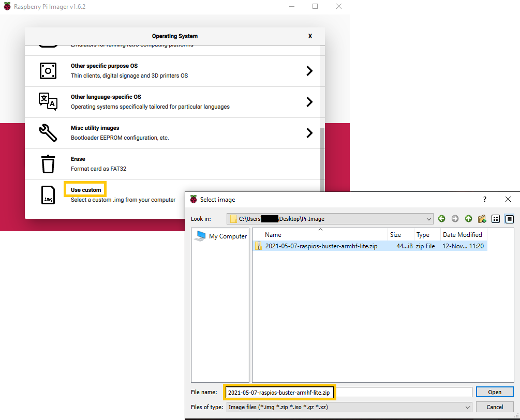The height and width of the screenshot is (420, 520).
Task: Click the '12-Nov... 11:20' date modified cell
Action: point(463,246)
